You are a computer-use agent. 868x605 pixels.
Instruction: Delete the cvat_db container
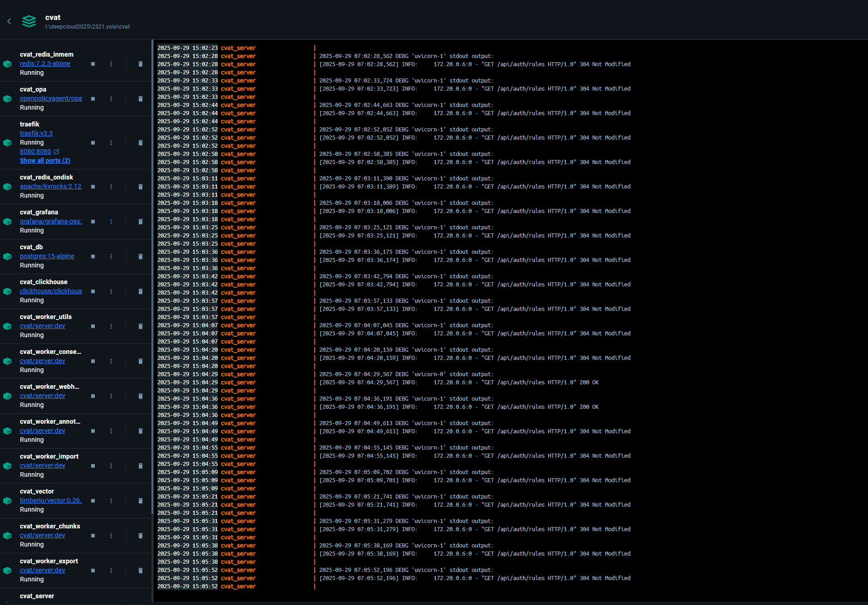(141, 257)
